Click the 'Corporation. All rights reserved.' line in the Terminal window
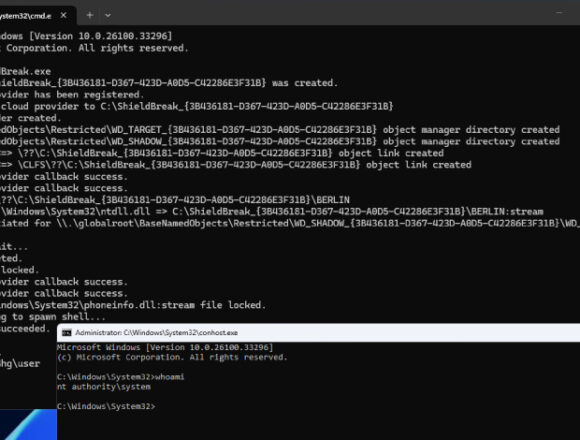The height and width of the screenshot is (440, 580). click(97, 48)
